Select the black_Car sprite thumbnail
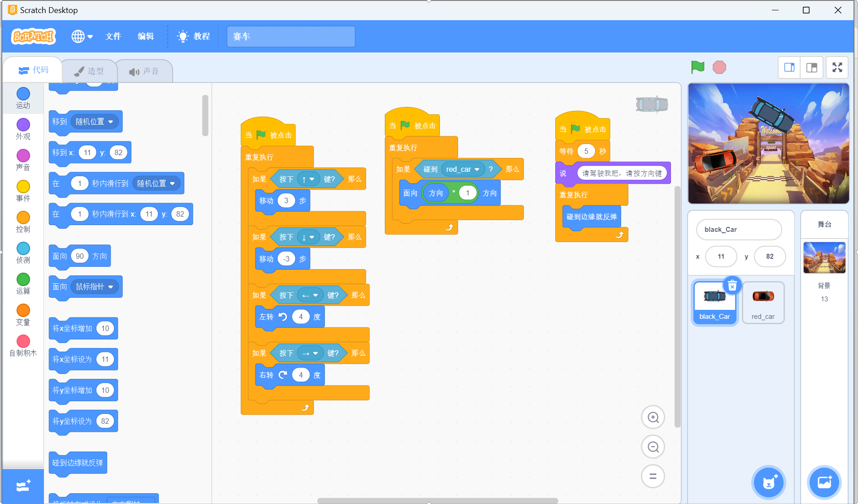858x504 pixels. (x=714, y=302)
